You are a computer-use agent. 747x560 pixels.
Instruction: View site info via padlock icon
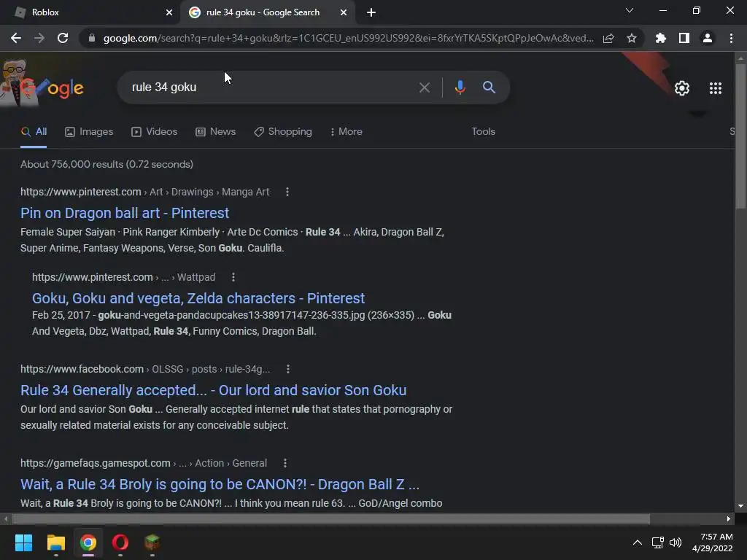coord(92,38)
